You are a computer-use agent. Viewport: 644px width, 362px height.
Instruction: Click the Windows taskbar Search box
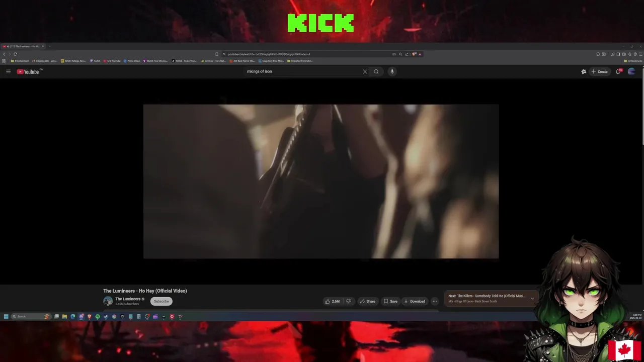31,316
